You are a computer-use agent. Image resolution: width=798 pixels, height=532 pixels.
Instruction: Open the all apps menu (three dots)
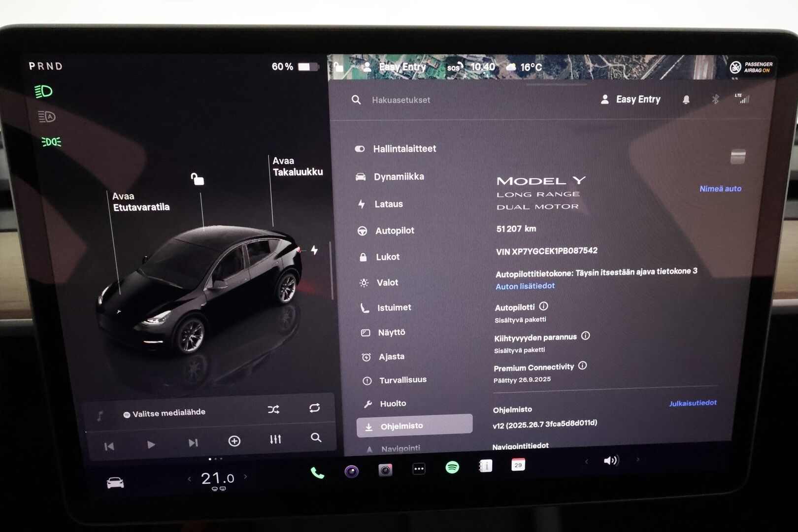419,469
